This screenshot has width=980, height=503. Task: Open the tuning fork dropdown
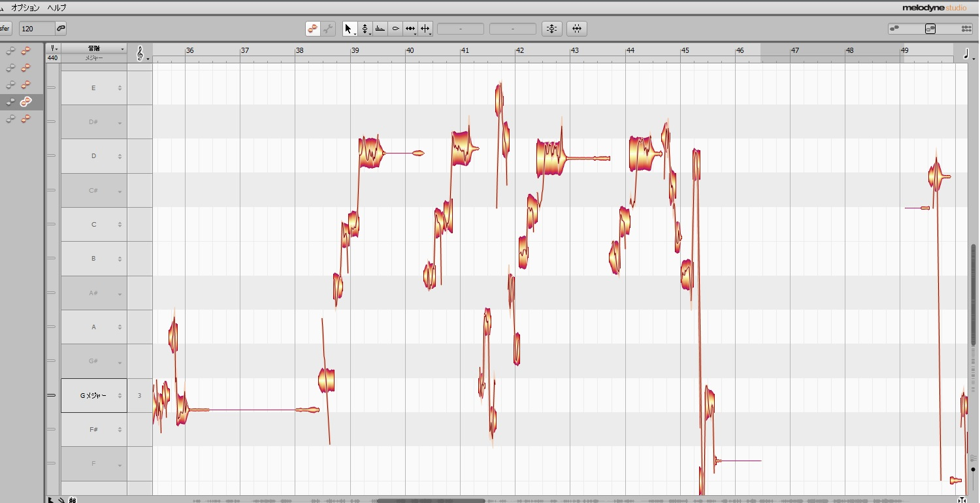(x=53, y=49)
